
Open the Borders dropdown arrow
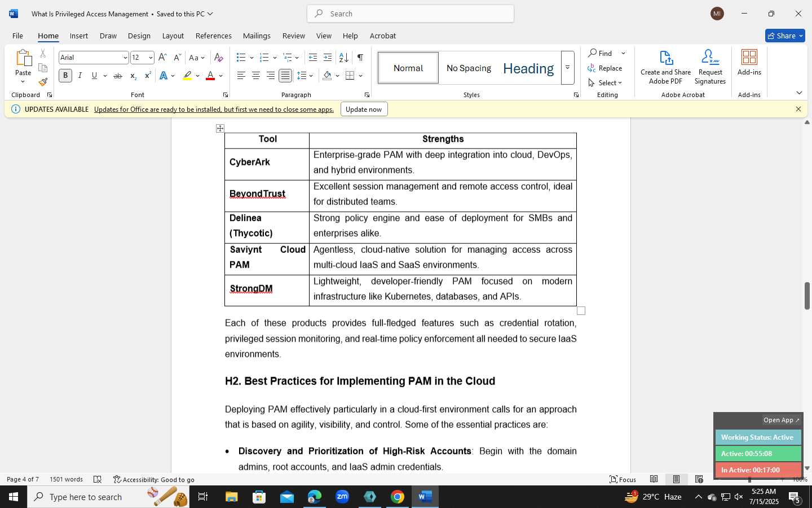[360, 76]
